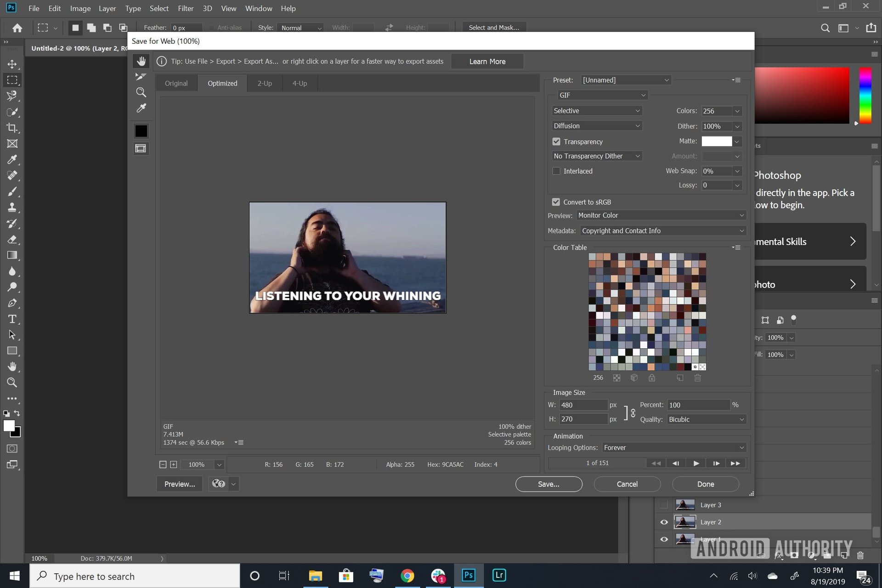Click the Save button
The width and height of the screenshot is (882, 588).
(x=548, y=484)
